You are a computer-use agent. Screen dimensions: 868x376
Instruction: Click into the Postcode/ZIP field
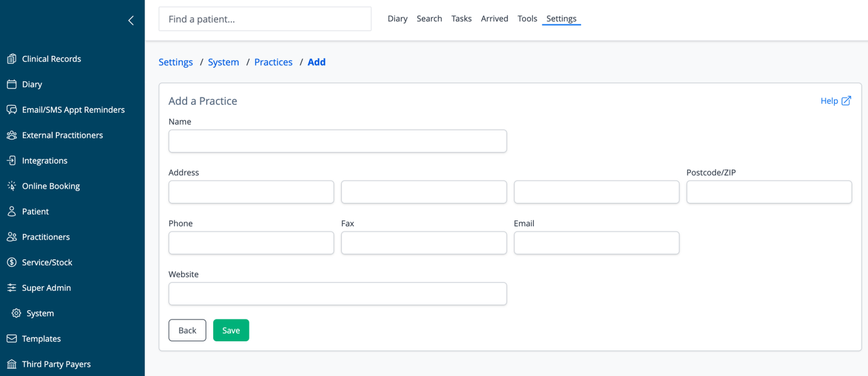point(769,192)
